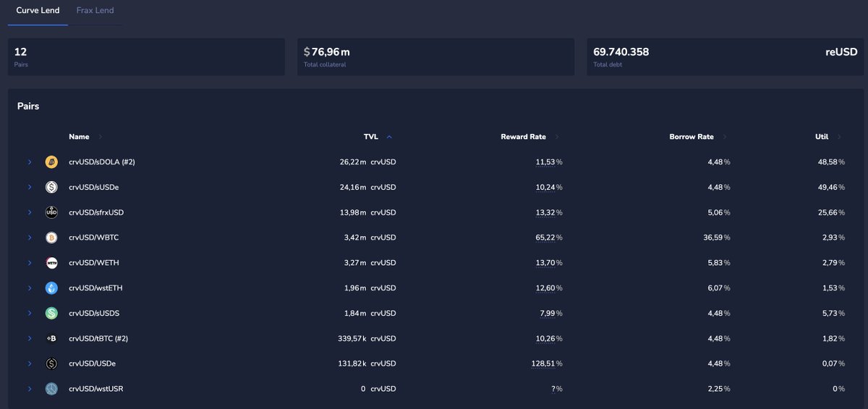Click the pair name crvUSD/sfrxUSD

(x=95, y=212)
